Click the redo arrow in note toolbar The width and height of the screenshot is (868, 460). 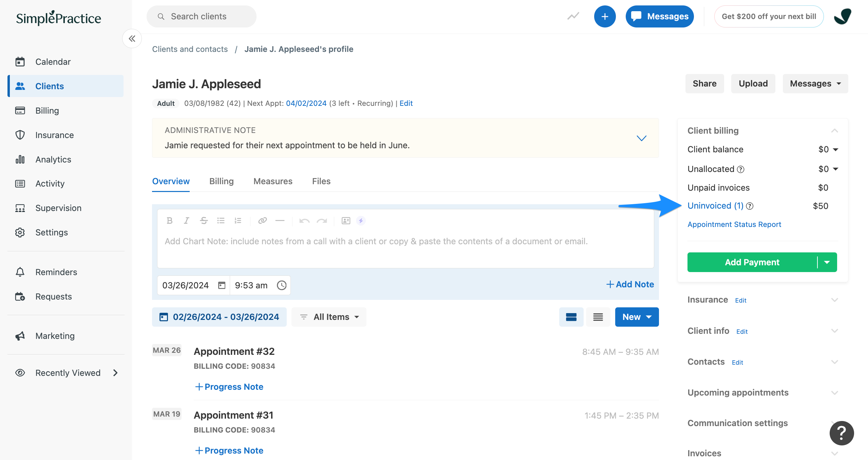(x=322, y=221)
